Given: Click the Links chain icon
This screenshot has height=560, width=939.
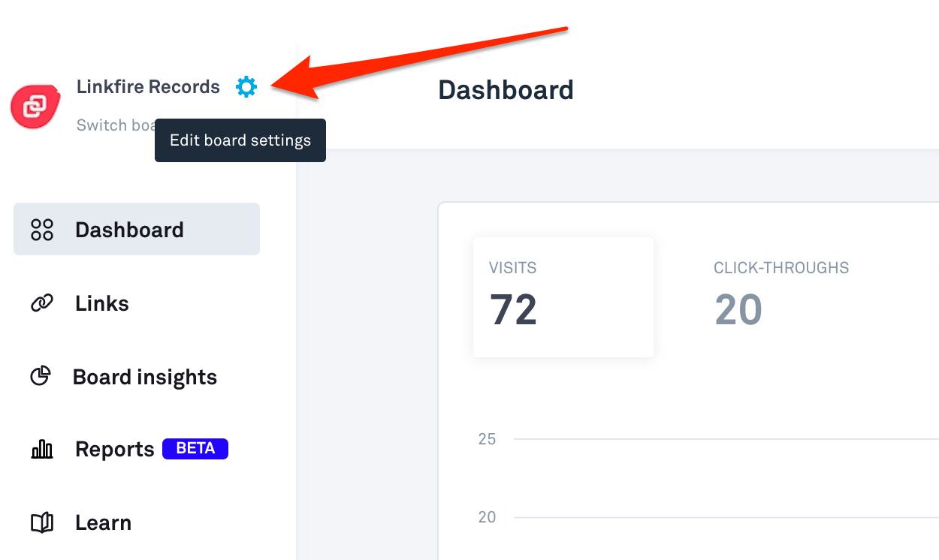Looking at the screenshot, I should (42, 303).
